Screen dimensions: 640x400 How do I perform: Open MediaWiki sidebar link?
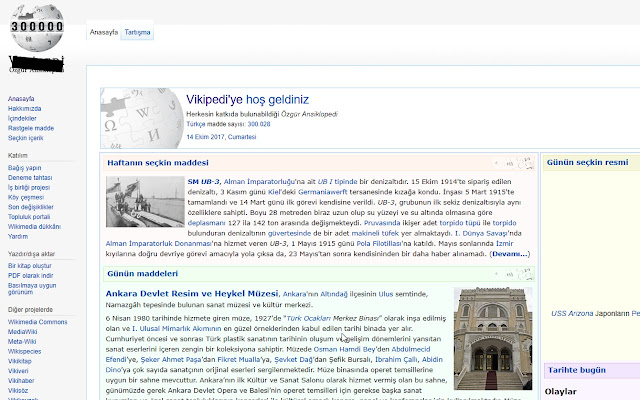pos(22,332)
